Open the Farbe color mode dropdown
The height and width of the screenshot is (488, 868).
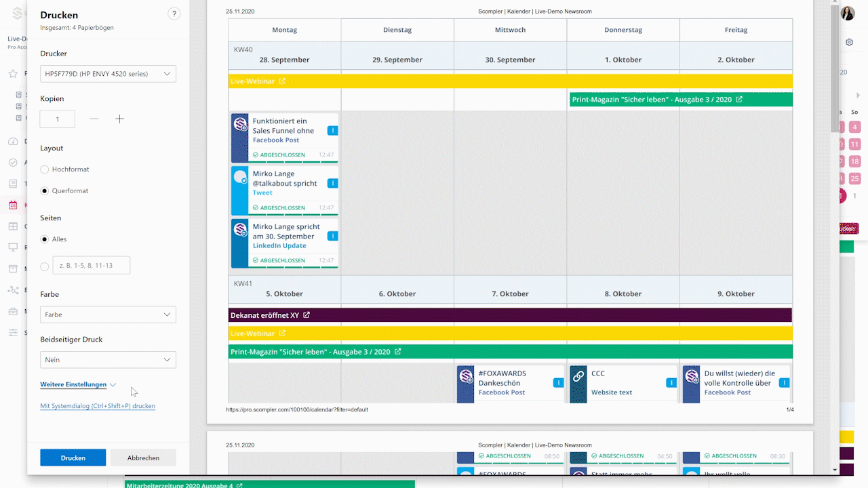(108, 314)
